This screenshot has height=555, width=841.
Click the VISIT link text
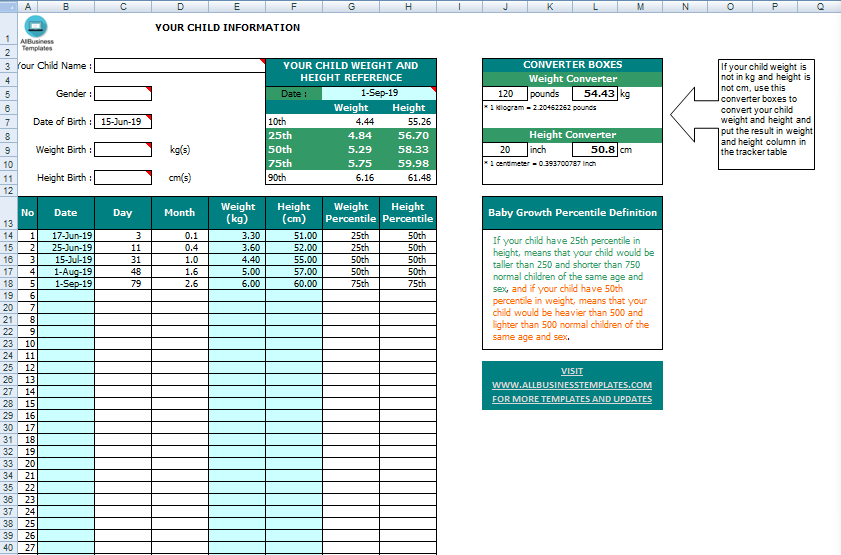(572, 371)
